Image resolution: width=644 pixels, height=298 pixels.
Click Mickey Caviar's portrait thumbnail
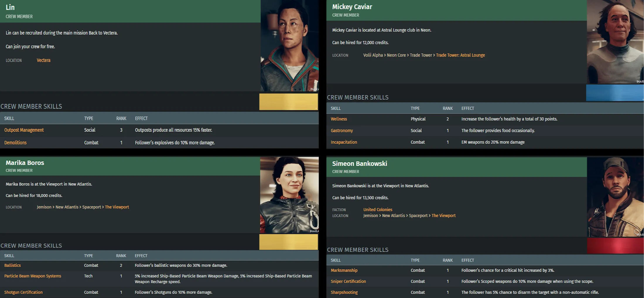[615, 42]
